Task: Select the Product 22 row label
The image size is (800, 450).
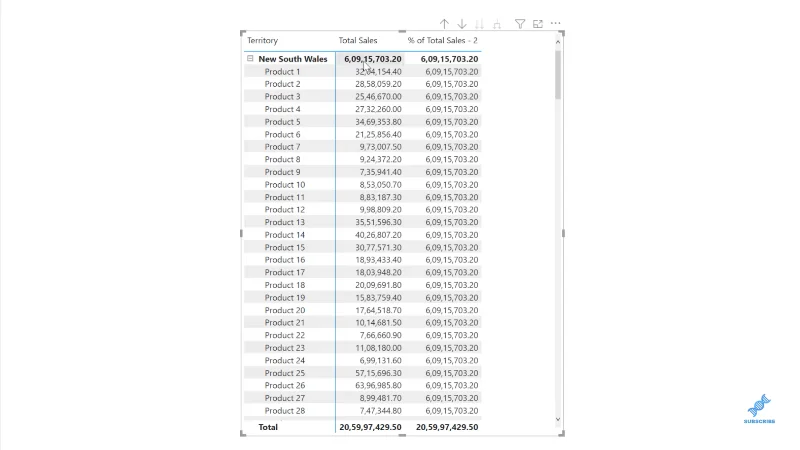Action: 285,335
